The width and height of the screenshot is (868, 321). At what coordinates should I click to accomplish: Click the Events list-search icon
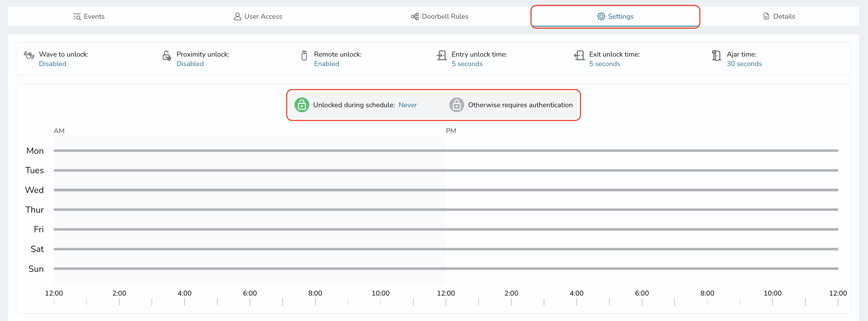point(77,17)
